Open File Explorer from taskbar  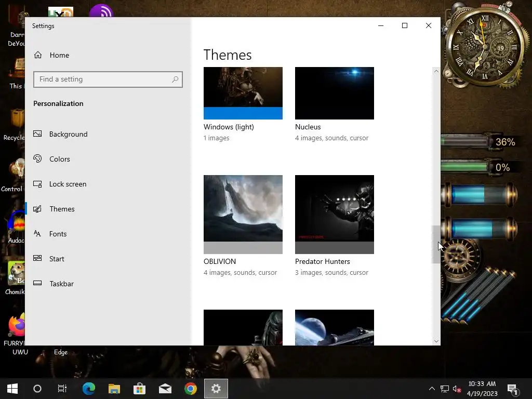coord(114,389)
